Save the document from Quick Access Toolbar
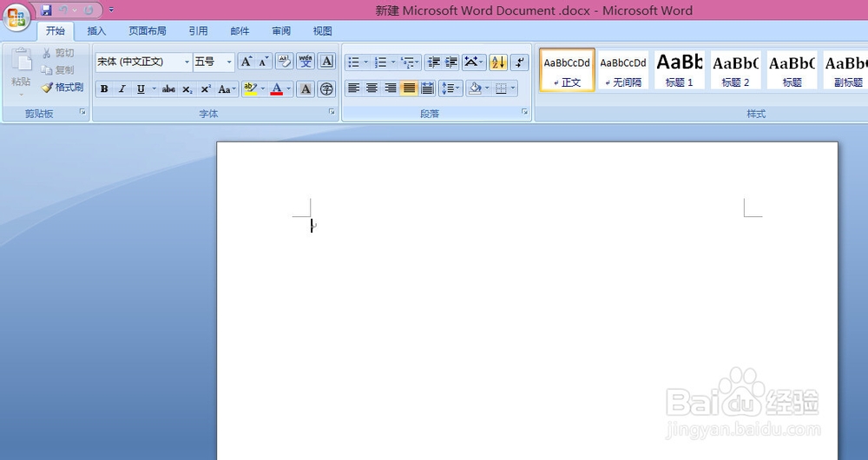 point(47,10)
